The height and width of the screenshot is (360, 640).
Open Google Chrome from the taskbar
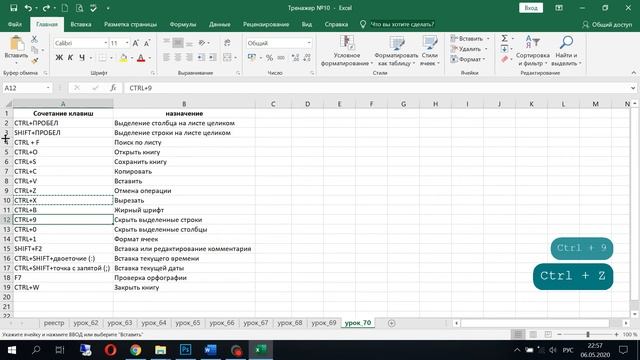[136, 350]
